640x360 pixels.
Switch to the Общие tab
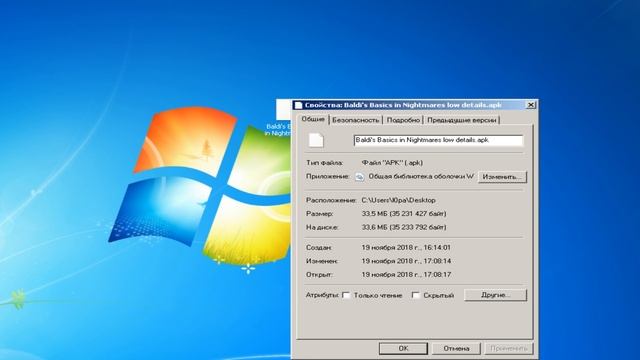(313, 119)
